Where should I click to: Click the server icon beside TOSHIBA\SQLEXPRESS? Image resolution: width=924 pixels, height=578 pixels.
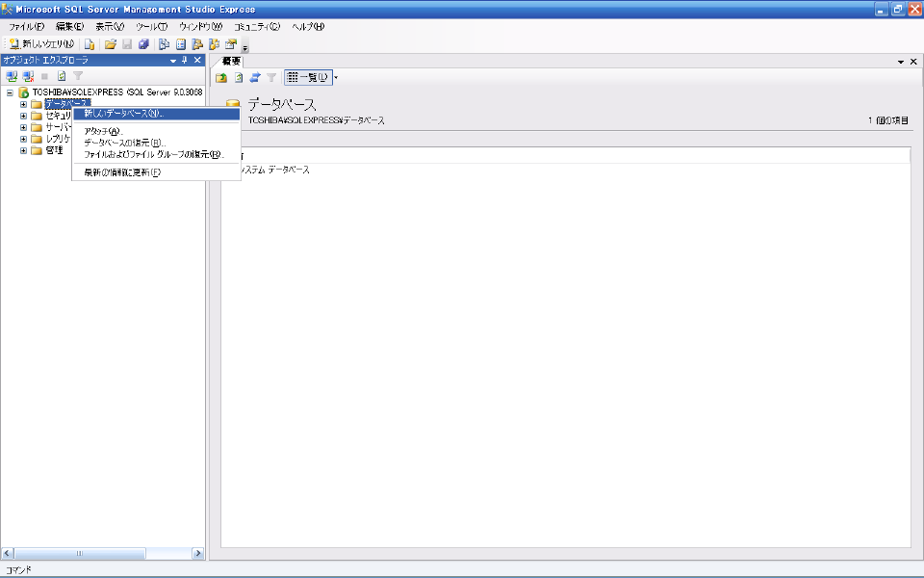23,92
